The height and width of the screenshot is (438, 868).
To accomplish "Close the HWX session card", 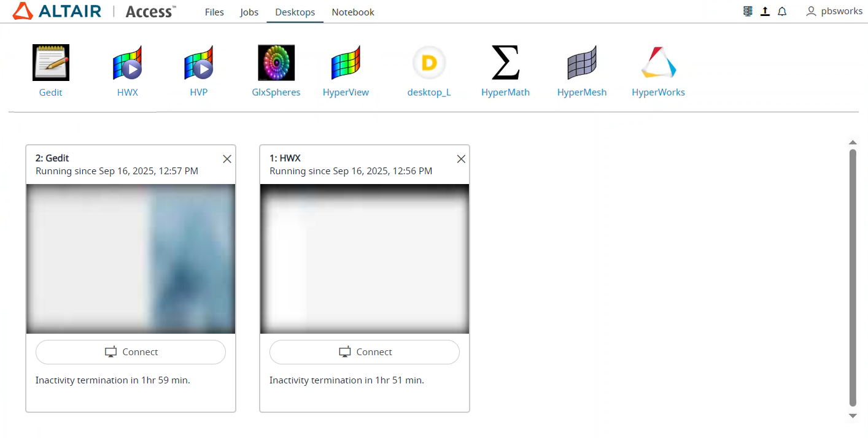I will (462, 159).
